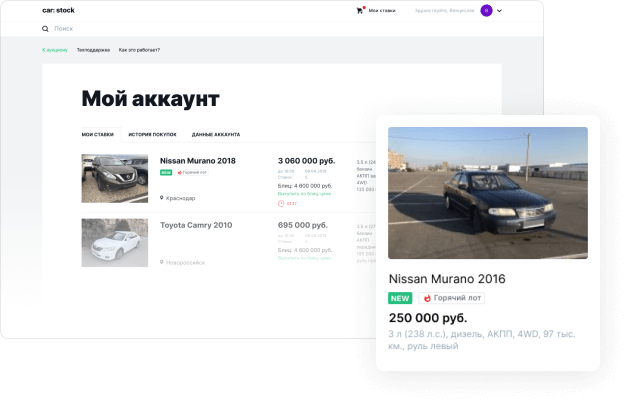Click the shopping cart icon
Image resolution: width=632 pixels, height=407 pixels.
tap(360, 10)
